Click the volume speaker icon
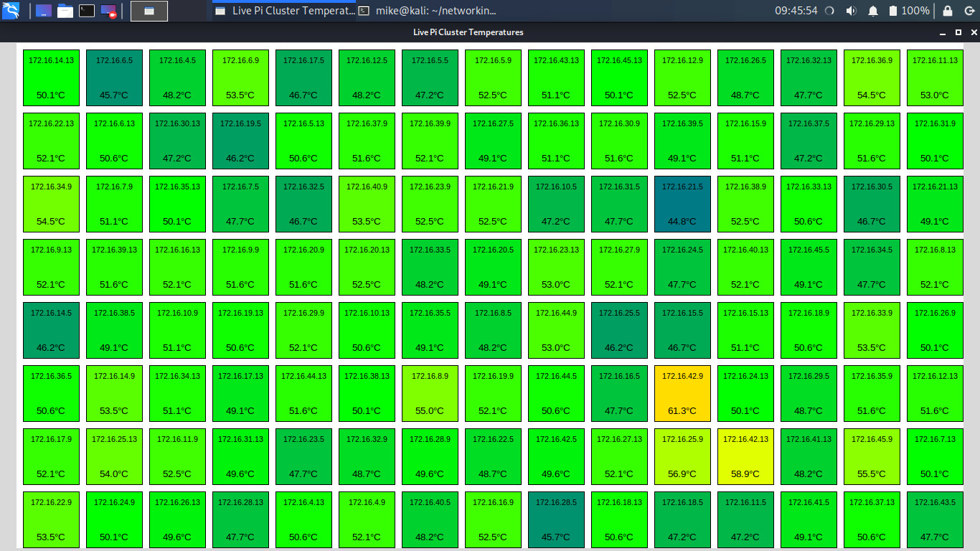Screen dimensions: 980x551 (852, 11)
